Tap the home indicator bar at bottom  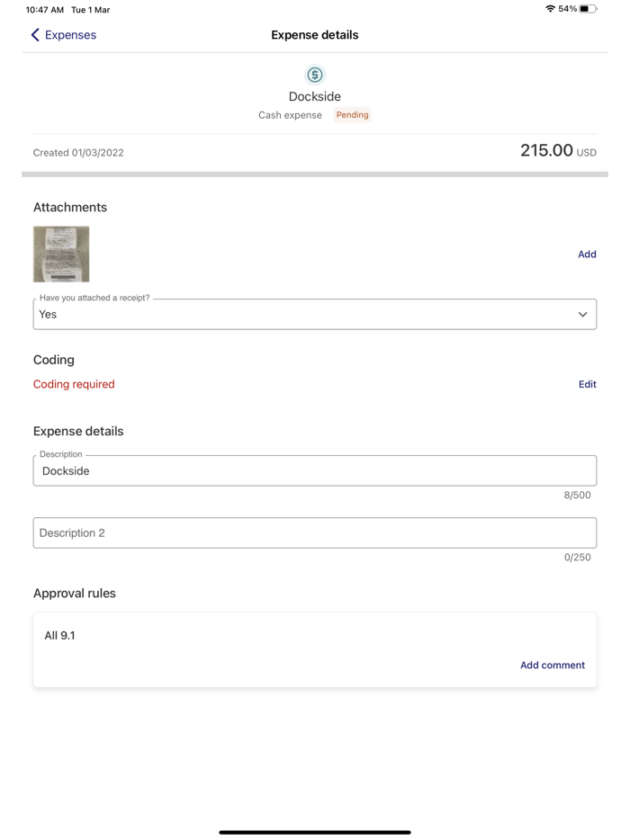point(314,832)
